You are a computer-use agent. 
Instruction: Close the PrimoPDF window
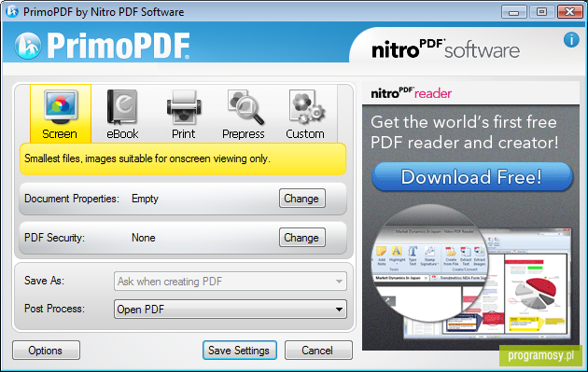[x=569, y=12]
